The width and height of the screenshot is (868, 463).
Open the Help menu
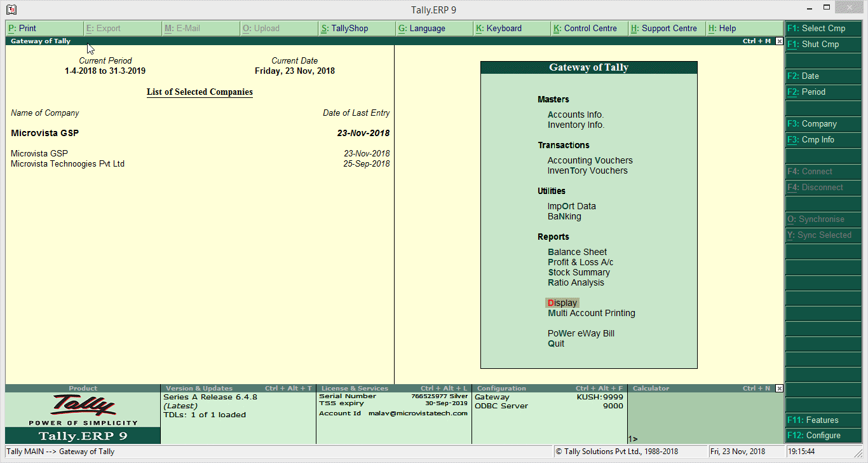coord(745,29)
